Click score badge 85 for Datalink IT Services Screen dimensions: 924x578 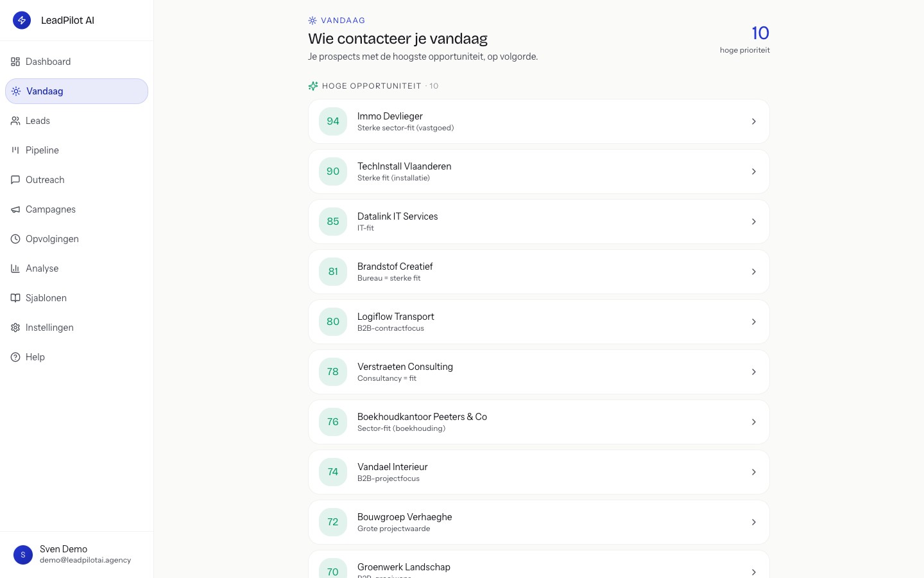click(x=333, y=222)
